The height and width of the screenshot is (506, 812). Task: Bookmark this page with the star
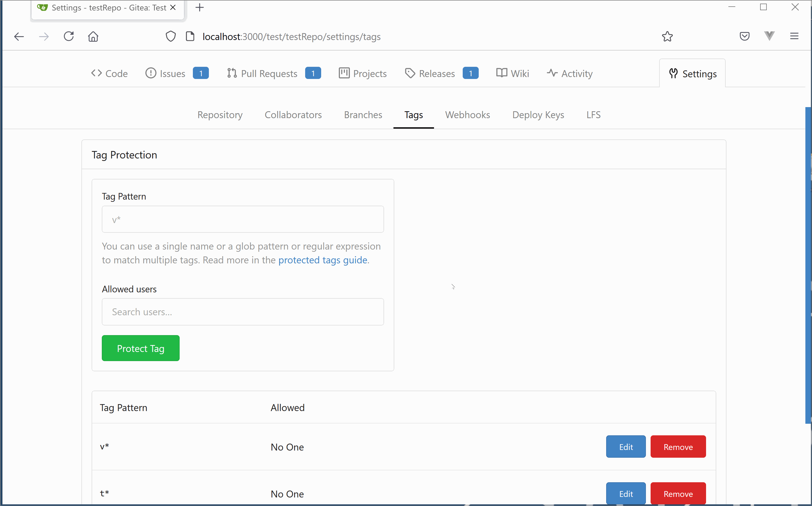pyautogui.click(x=667, y=36)
